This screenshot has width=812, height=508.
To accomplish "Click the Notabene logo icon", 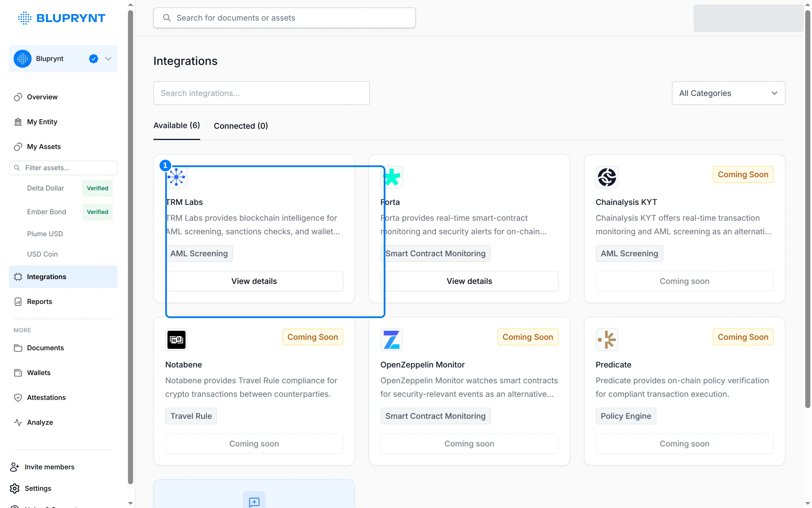I will pos(176,340).
